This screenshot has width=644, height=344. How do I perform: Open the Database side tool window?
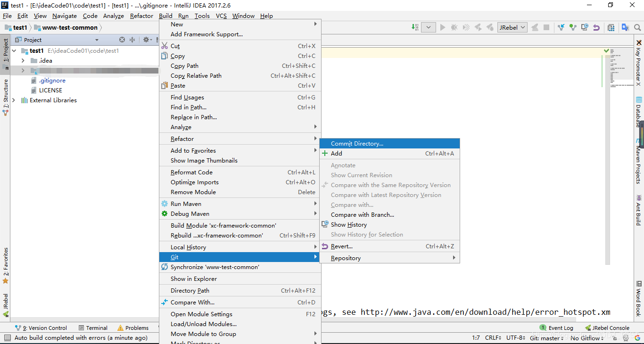639,112
